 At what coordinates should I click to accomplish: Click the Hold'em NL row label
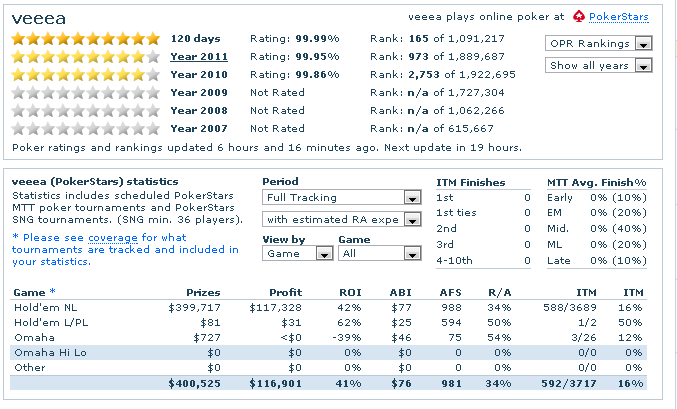point(46,308)
